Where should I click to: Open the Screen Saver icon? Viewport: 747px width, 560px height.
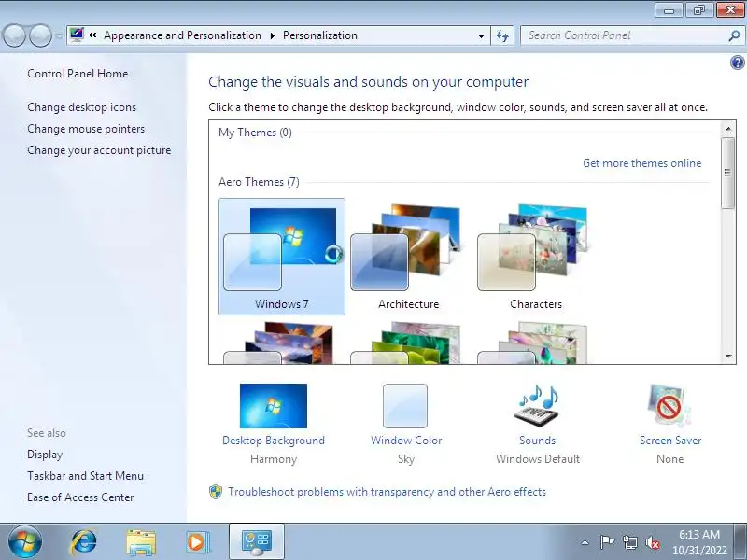(669, 406)
